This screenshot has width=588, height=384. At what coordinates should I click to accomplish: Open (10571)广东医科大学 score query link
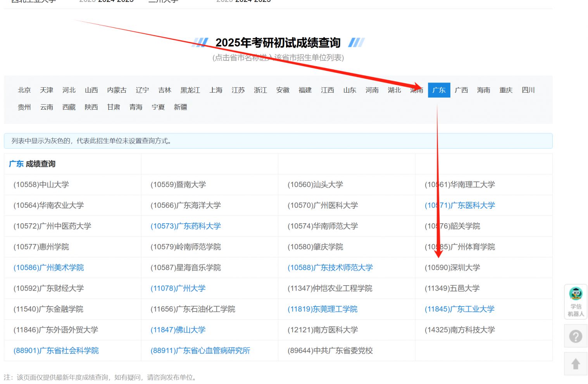pyautogui.click(x=460, y=205)
